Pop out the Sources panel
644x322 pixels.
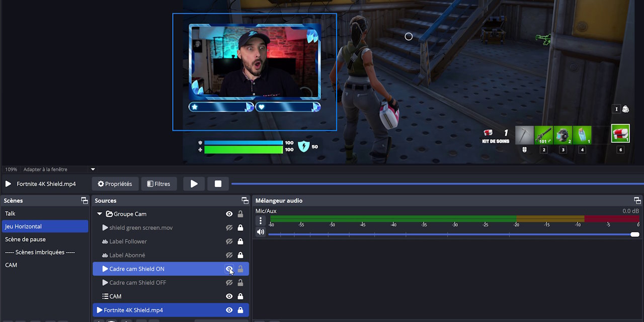(245, 200)
